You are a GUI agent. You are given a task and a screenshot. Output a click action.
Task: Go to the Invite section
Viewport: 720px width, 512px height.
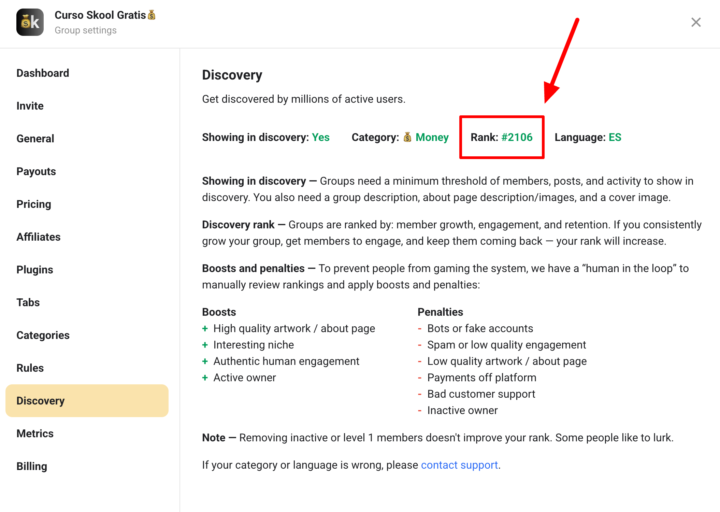point(30,106)
